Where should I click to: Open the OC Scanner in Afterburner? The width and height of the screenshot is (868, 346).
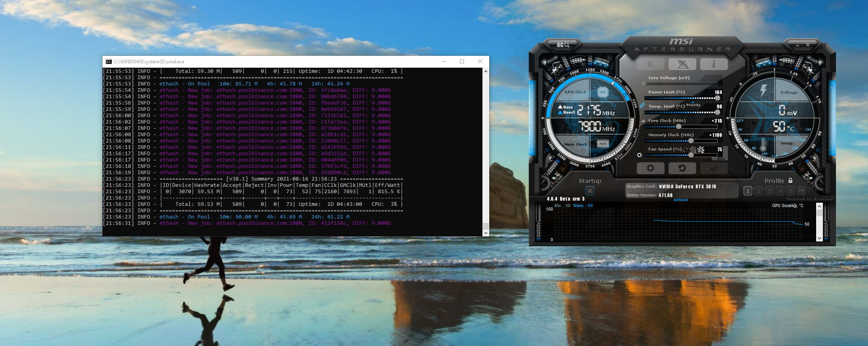click(x=563, y=45)
